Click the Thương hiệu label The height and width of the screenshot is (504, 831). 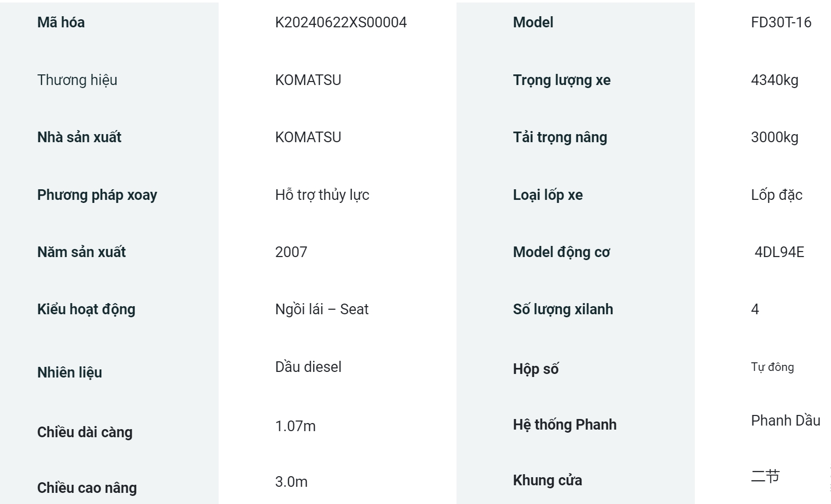pyautogui.click(x=77, y=80)
